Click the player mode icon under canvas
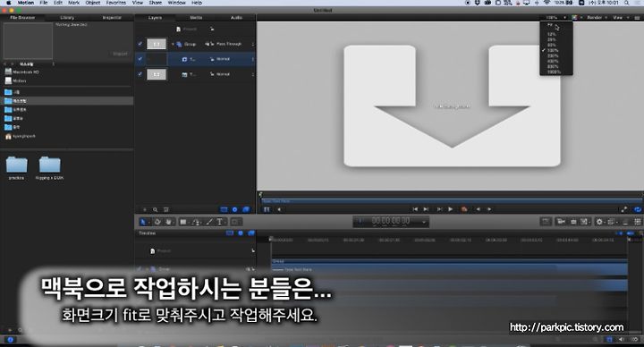 click(267, 209)
